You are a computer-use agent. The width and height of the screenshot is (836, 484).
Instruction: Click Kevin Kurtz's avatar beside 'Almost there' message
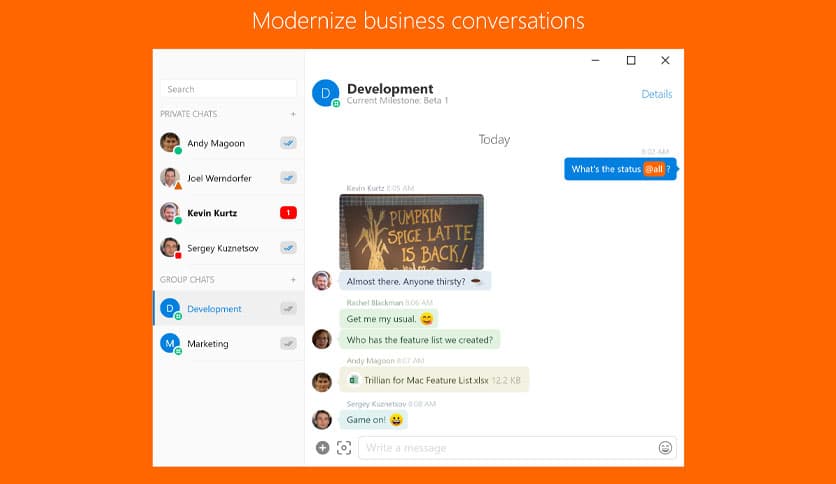coord(321,281)
